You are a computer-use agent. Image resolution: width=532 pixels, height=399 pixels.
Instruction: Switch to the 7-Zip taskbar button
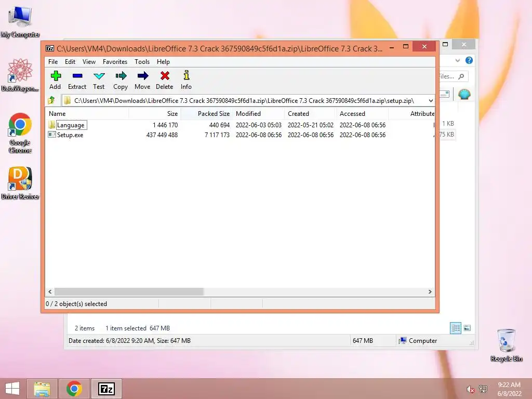coord(106,389)
